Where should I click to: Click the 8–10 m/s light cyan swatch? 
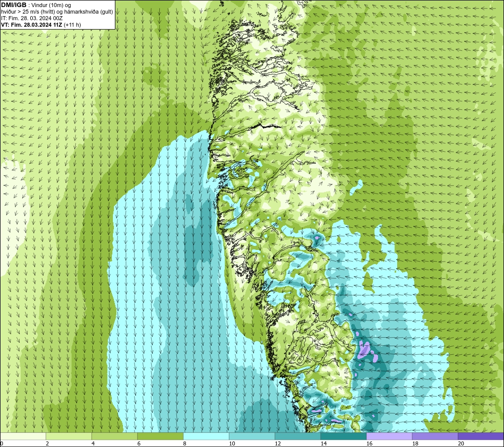[x=206, y=436]
